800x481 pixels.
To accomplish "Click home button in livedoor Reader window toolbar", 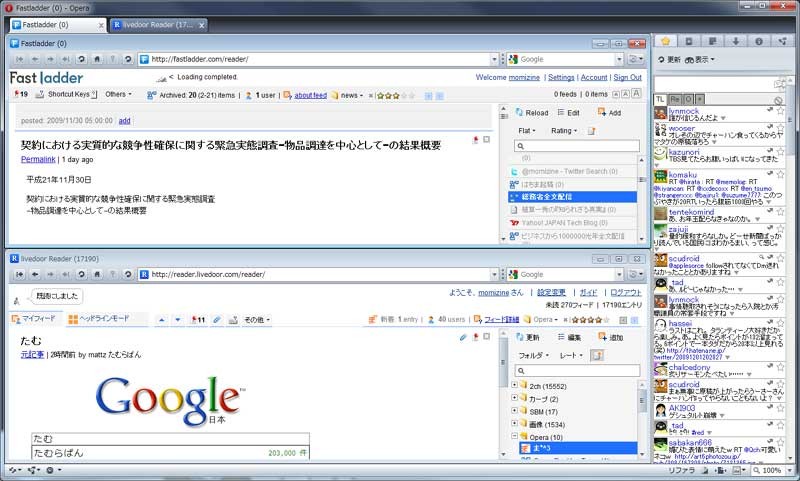I will click(x=97, y=274).
